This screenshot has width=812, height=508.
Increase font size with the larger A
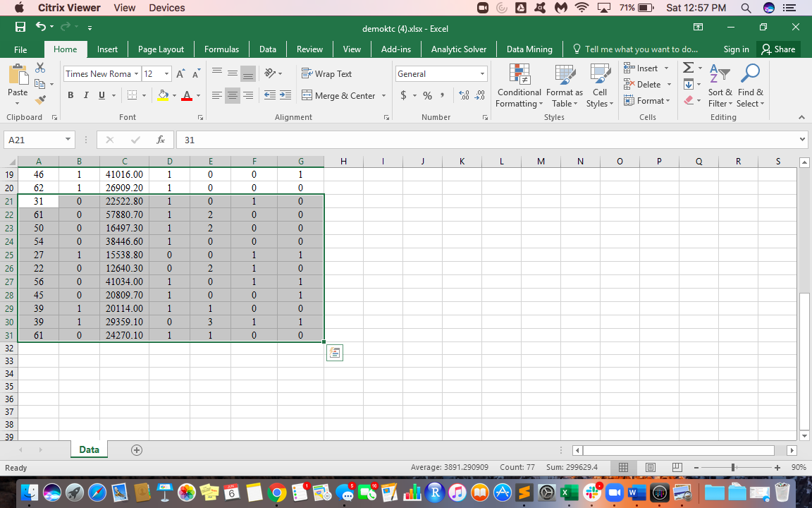pos(180,73)
